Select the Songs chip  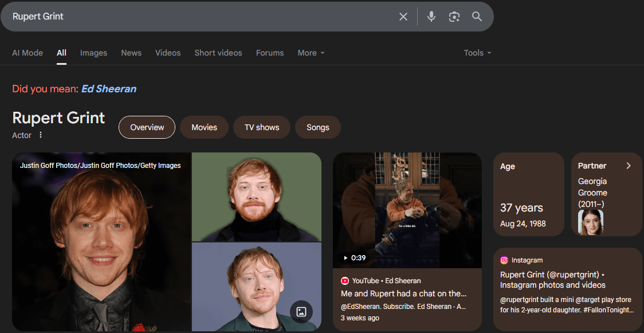pos(318,127)
